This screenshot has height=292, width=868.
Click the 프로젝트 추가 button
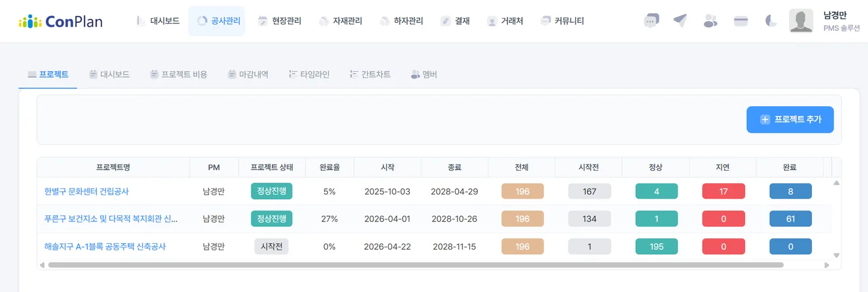pyautogui.click(x=790, y=119)
